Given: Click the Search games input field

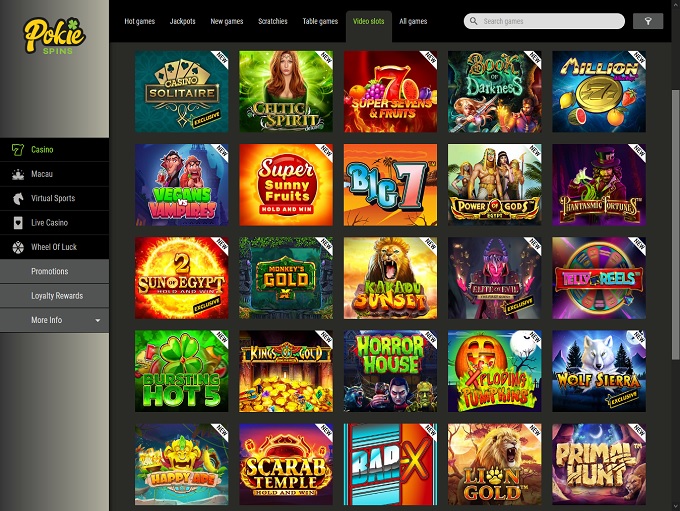Looking at the screenshot, I should [x=544, y=21].
